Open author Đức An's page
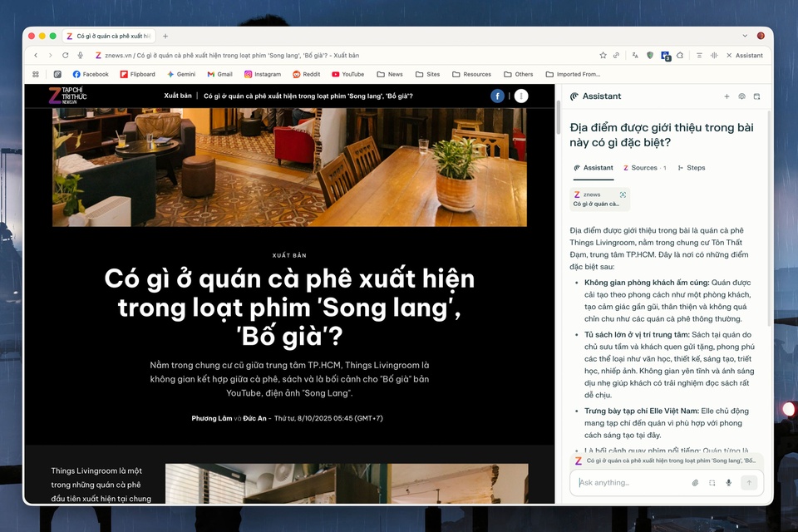The width and height of the screenshot is (798, 532). click(254, 418)
